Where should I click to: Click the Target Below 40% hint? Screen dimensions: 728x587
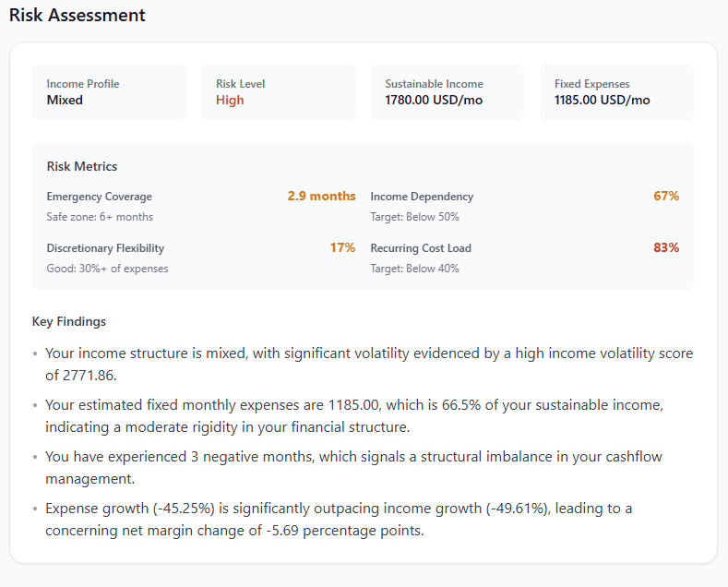pos(414,269)
